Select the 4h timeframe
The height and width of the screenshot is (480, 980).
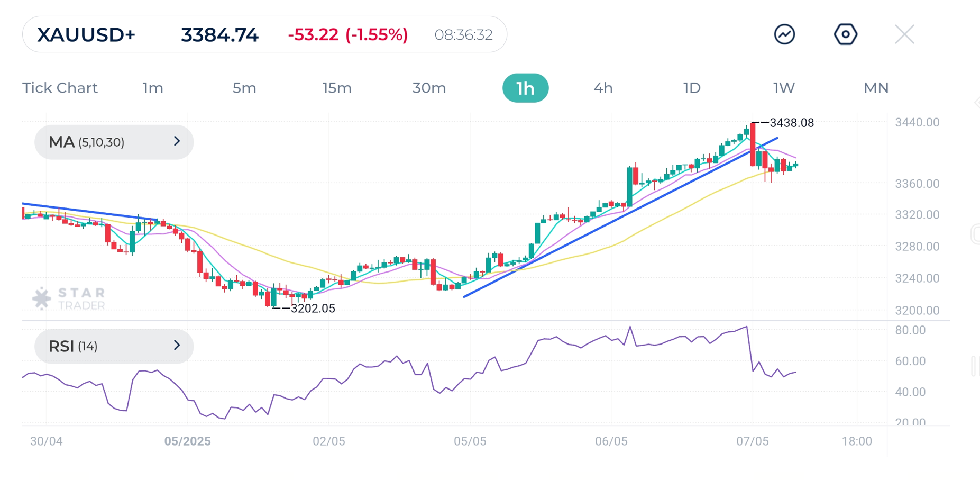click(602, 88)
